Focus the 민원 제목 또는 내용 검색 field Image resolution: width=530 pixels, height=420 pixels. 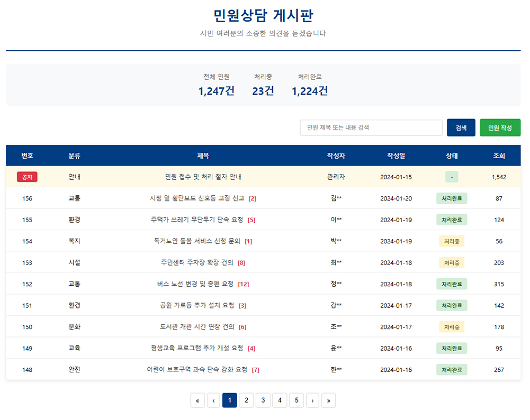pos(371,127)
